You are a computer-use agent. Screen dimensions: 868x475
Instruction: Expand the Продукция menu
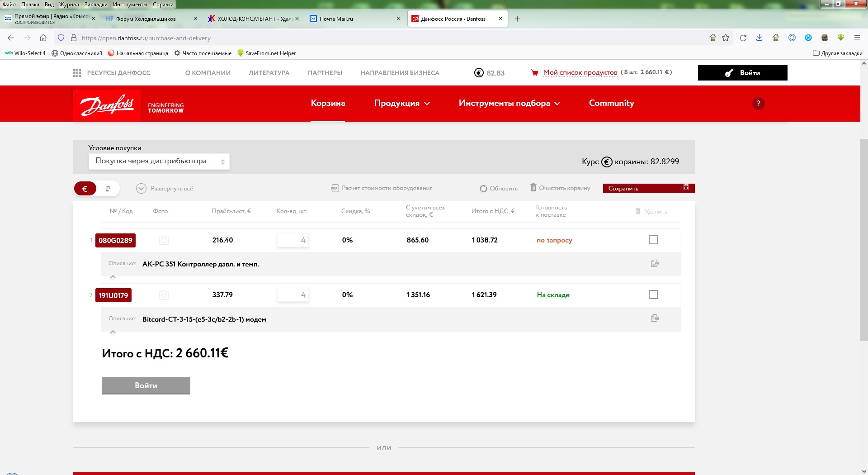[x=402, y=104]
